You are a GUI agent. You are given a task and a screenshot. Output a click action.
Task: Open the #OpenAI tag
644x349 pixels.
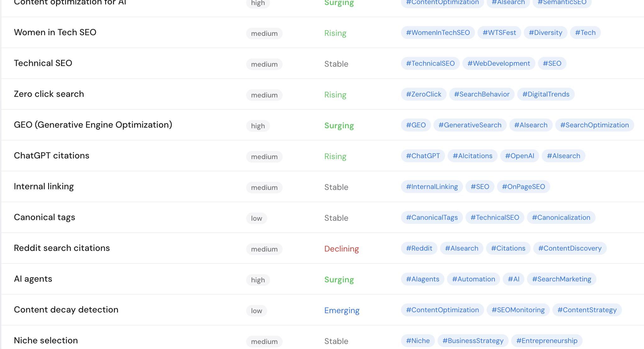tap(519, 156)
